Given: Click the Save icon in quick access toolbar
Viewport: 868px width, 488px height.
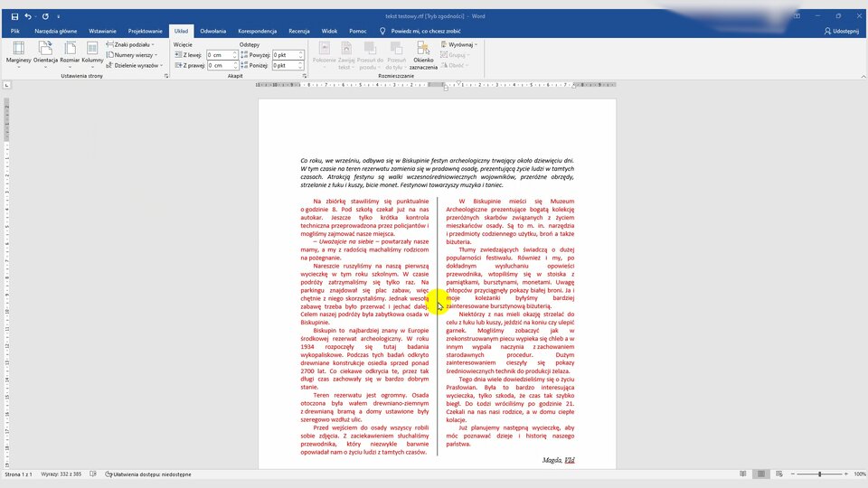Looking at the screenshot, I should point(14,16).
